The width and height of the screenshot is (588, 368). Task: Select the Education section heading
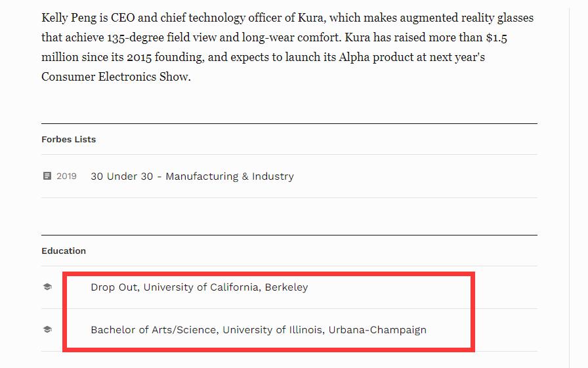64,251
